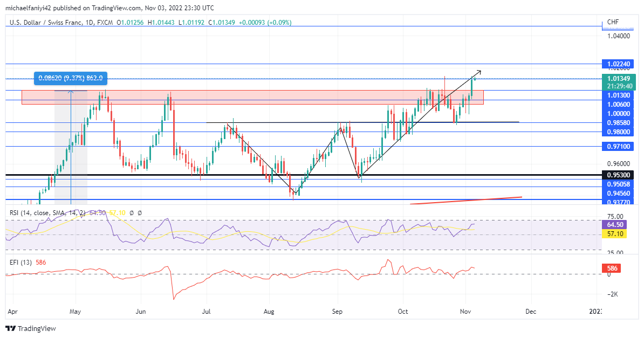644x338 pixels.
Task: Select the red trendline near 0.93770 level
Action: (x=466, y=201)
